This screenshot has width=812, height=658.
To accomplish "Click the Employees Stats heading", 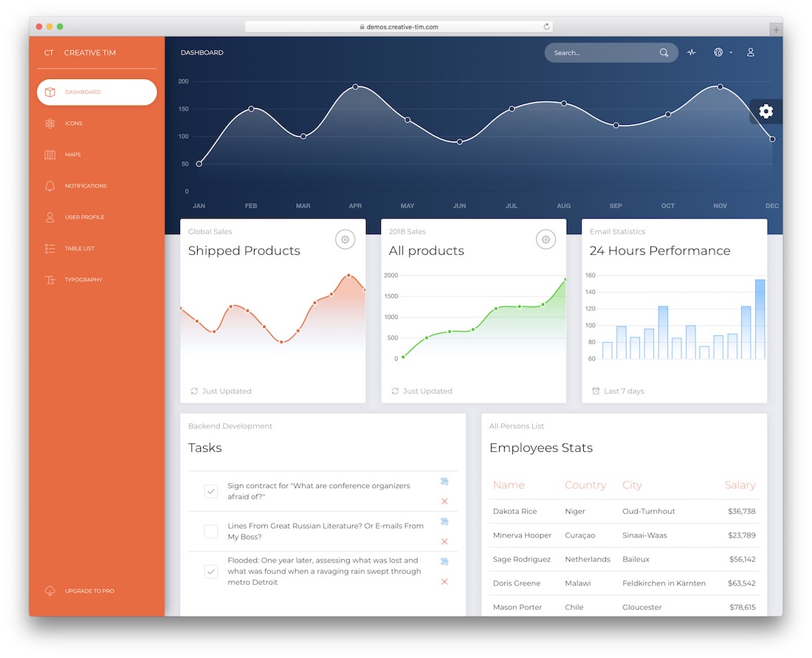I will click(x=541, y=448).
